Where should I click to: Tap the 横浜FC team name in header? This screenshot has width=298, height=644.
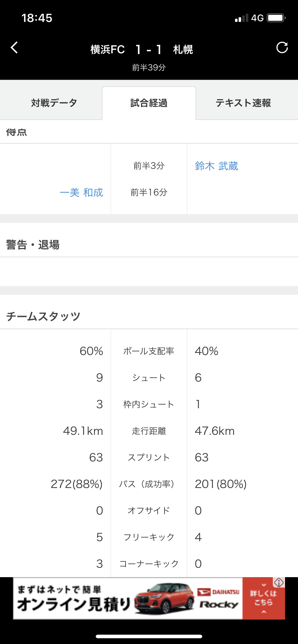coord(107,50)
